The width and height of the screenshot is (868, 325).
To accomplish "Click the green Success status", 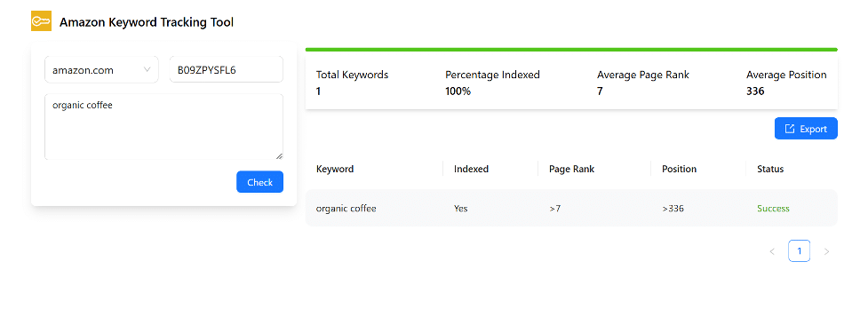I will pos(773,208).
